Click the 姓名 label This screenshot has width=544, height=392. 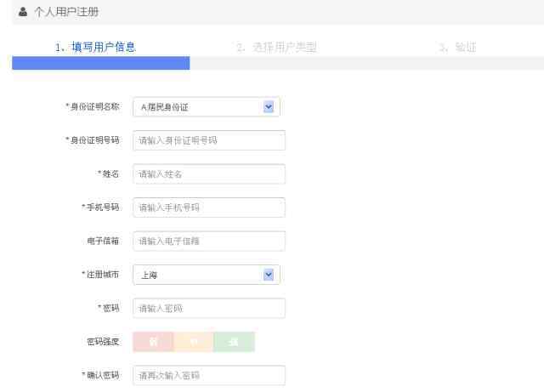point(109,173)
